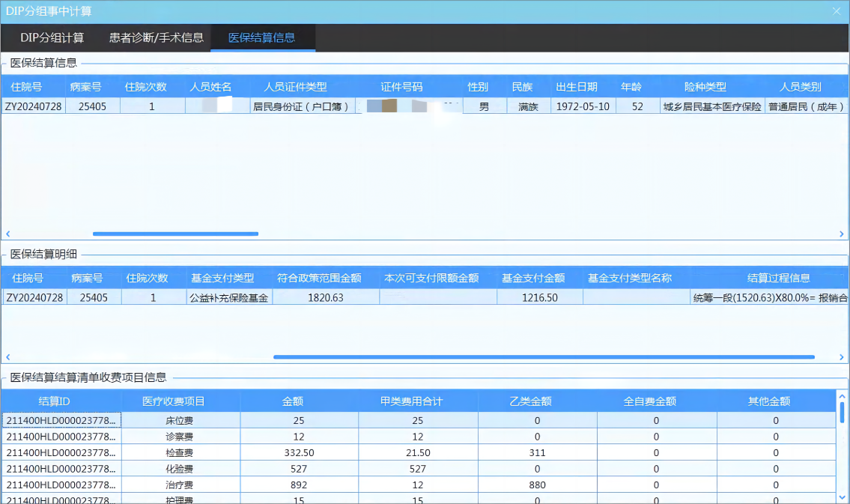Screen dimensions: 850x504
Task: Click 甲类费用合计 column header
Action: [x=411, y=401]
